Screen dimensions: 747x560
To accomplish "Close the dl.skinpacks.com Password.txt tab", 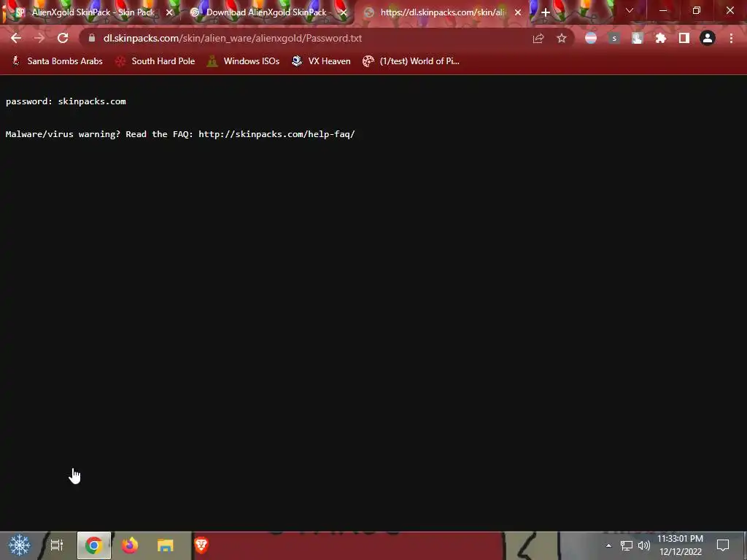I will pos(518,12).
